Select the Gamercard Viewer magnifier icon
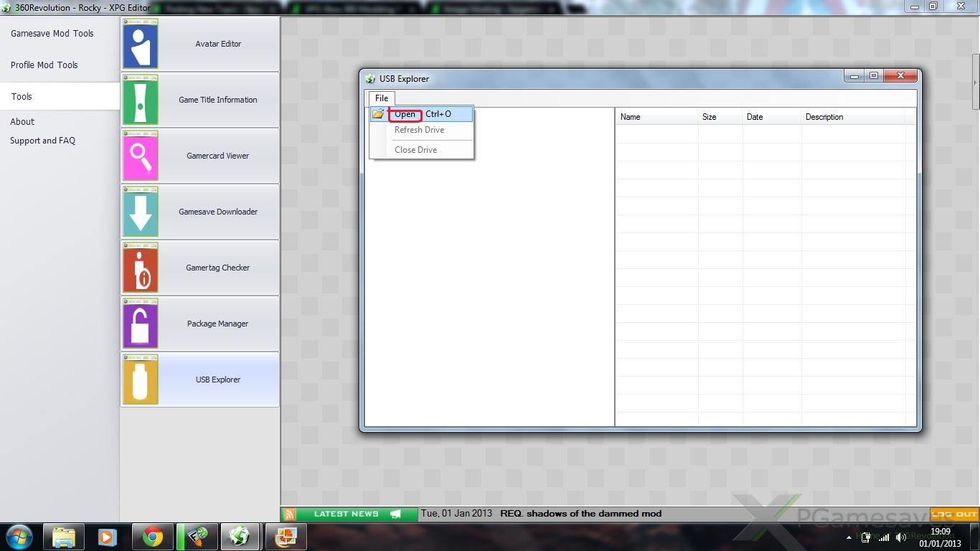The width and height of the screenshot is (980, 551). [x=141, y=156]
